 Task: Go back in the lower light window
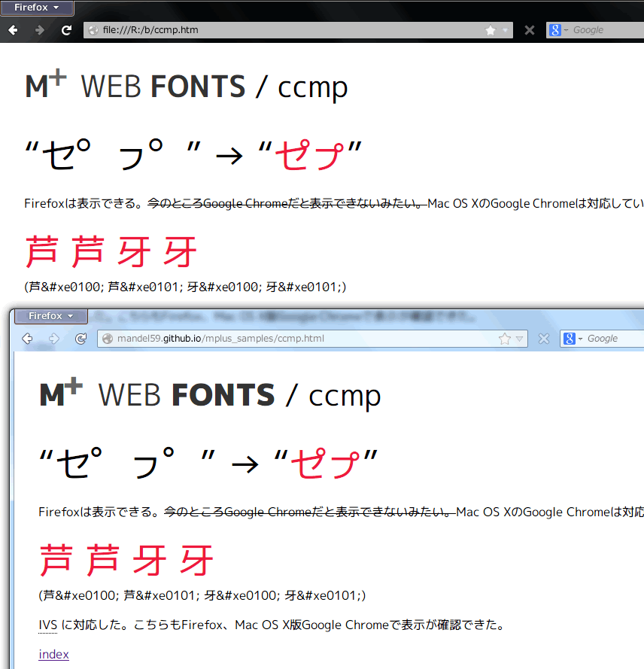tap(27, 339)
